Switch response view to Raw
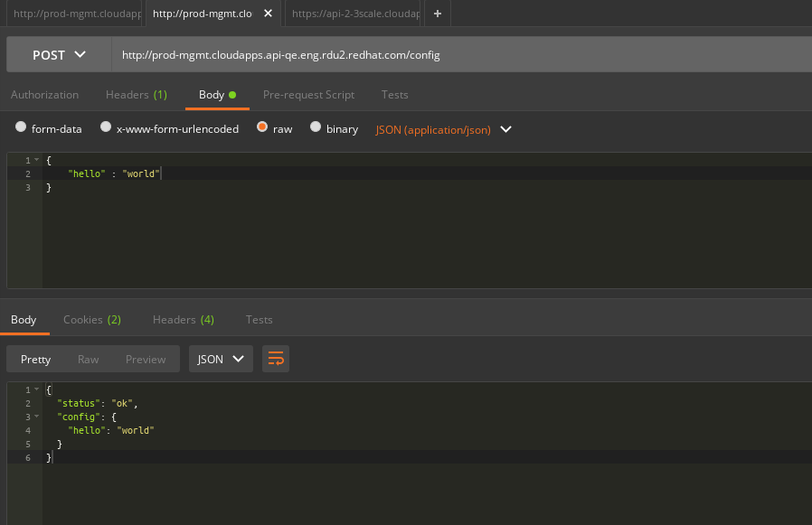 point(88,359)
